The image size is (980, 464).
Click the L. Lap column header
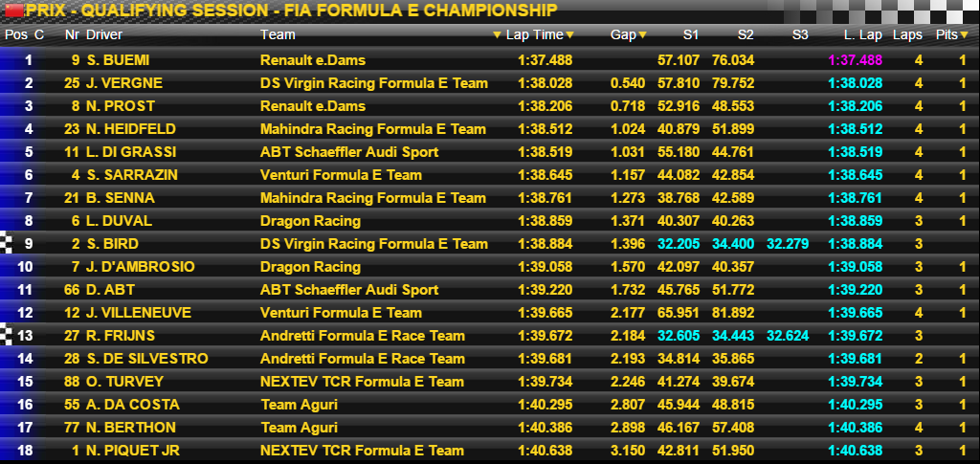(x=862, y=35)
